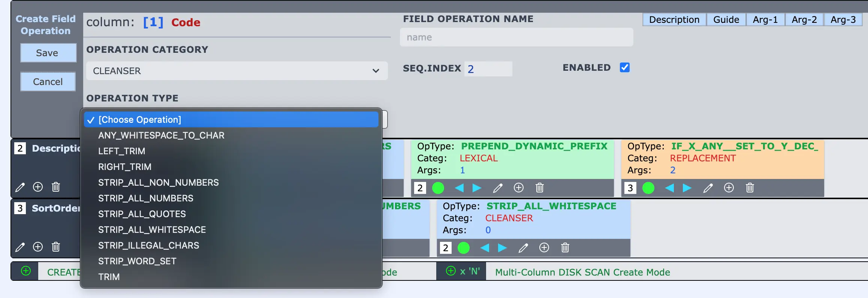This screenshot has height=298, width=868.
Task: Delete the SortOrder column with trash icon
Action: pos(56,247)
